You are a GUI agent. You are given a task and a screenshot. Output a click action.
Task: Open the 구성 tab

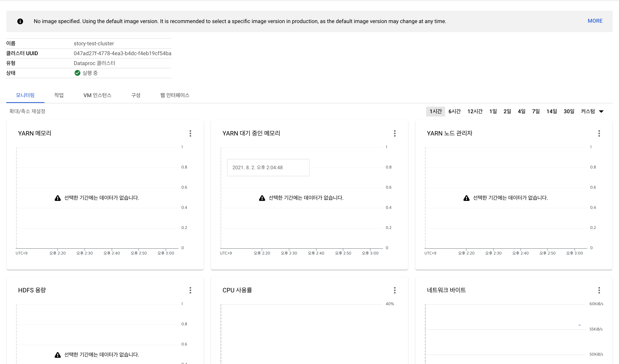coord(136,95)
